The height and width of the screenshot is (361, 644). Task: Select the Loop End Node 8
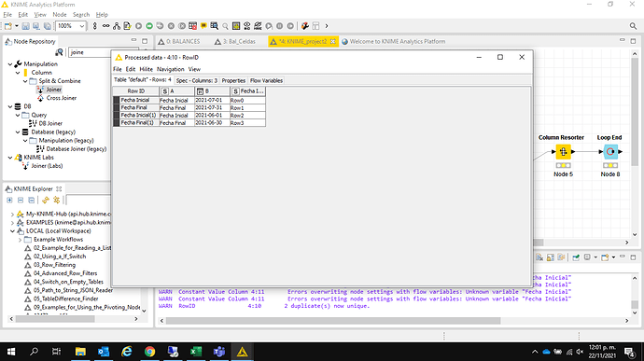tap(610, 152)
